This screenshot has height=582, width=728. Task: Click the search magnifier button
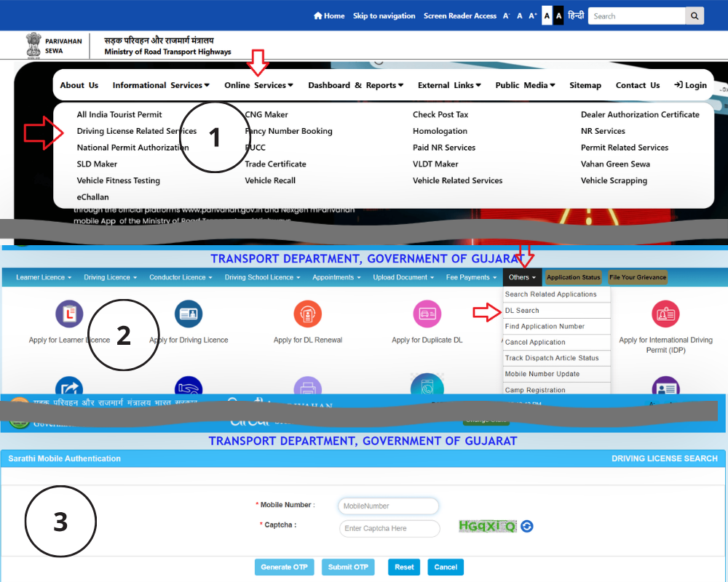(694, 16)
